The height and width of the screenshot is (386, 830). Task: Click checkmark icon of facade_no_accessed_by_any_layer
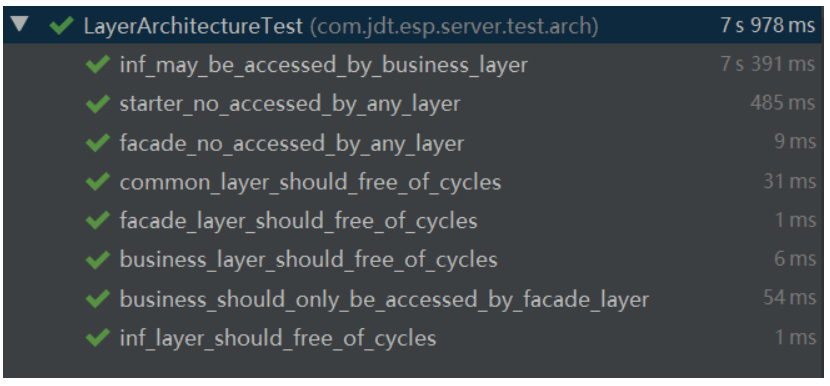tap(97, 143)
